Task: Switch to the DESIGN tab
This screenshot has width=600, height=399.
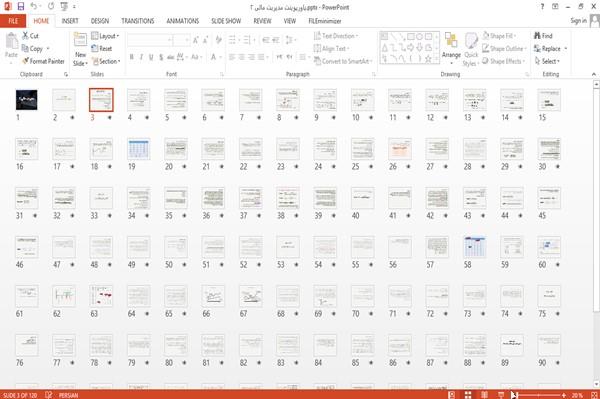Action: (100, 21)
